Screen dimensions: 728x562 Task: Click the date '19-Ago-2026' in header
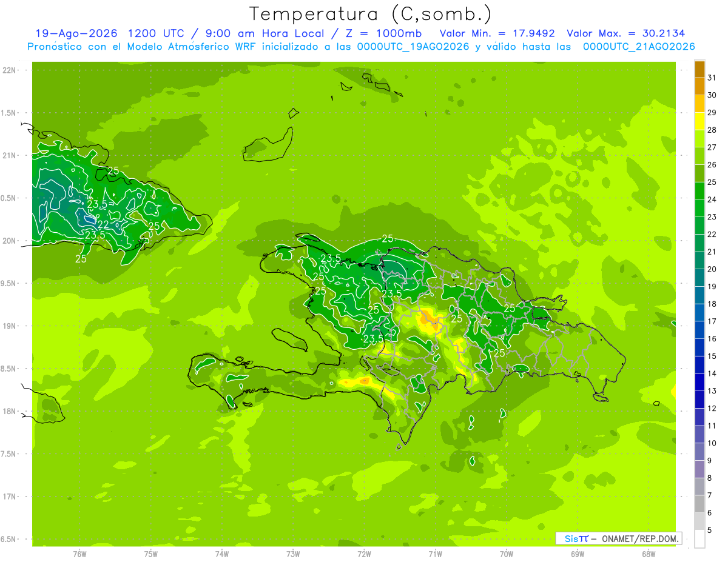tap(76, 33)
